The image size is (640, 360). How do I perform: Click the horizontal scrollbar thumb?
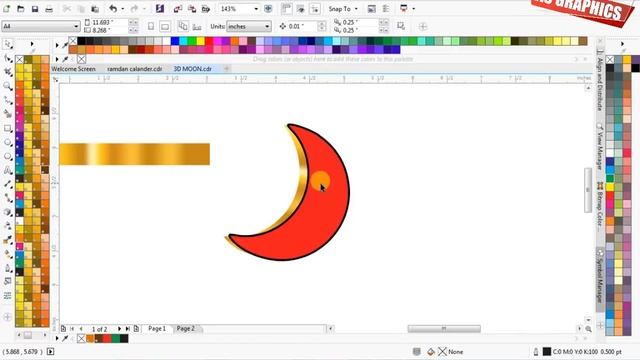click(444, 329)
